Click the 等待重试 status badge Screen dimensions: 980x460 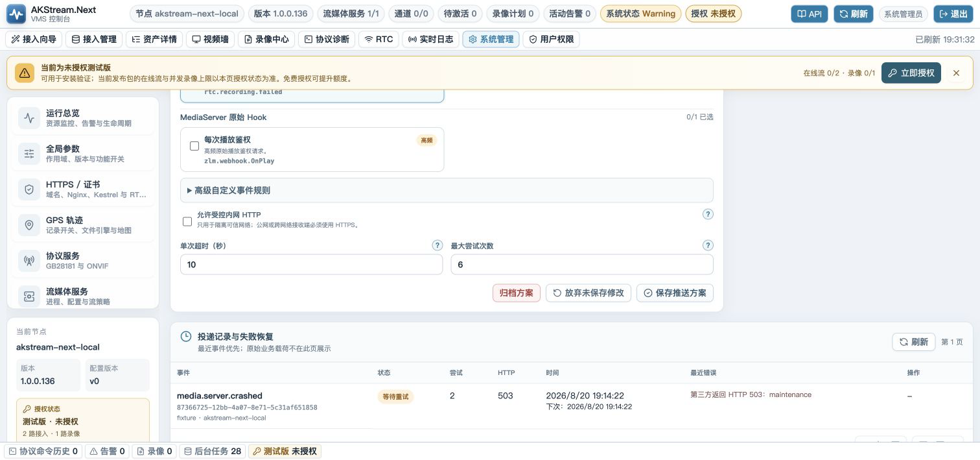point(395,396)
